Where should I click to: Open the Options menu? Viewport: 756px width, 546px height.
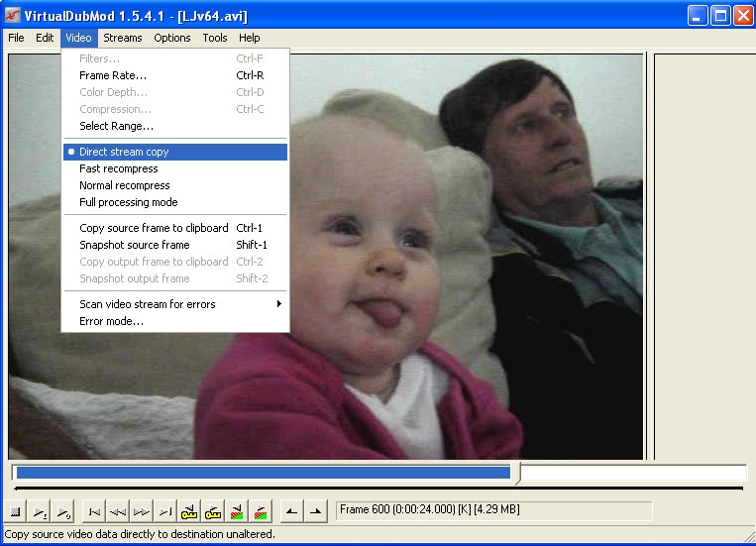tap(172, 38)
